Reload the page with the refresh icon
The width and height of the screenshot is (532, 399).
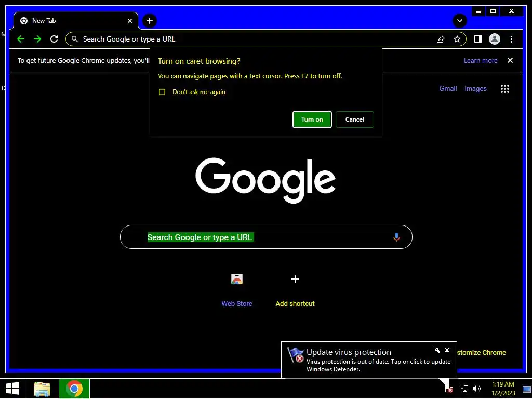click(x=54, y=39)
